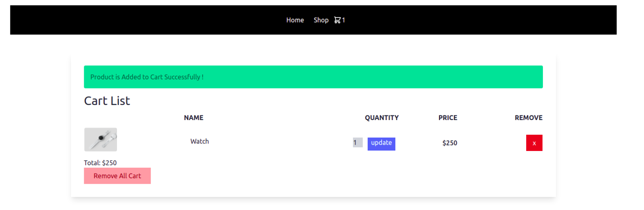Open the shopping cart icon in navbar
Screen dimensions: 644x210
[337, 20]
